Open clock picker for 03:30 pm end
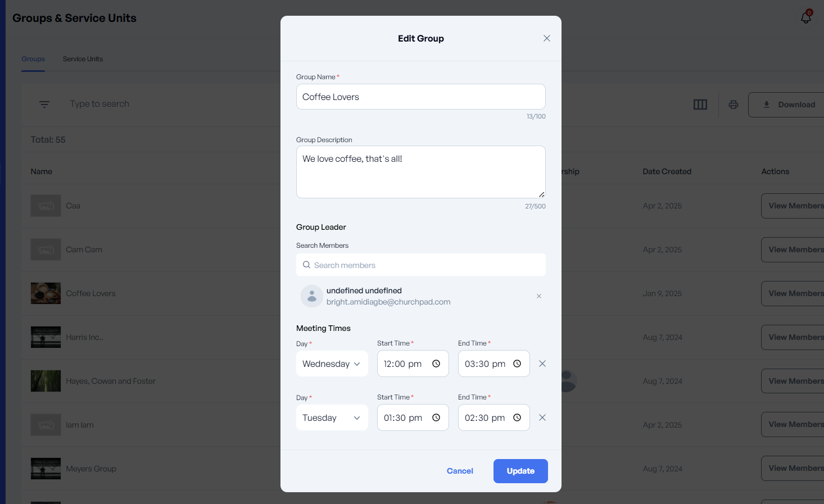This screenshot has height=504, width=824. point(517,364)
